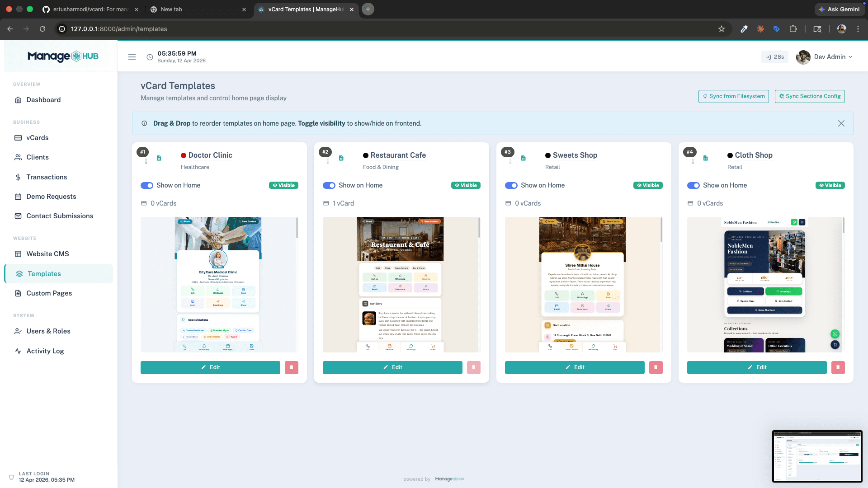
Task: Dismiss the Drag & Drop info banner
Action: (841, 123)
